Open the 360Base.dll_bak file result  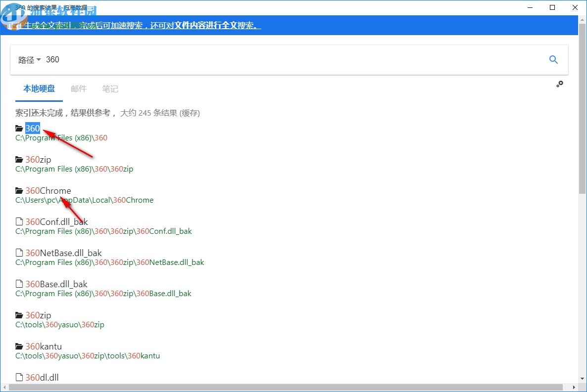(x=56, y=284)
